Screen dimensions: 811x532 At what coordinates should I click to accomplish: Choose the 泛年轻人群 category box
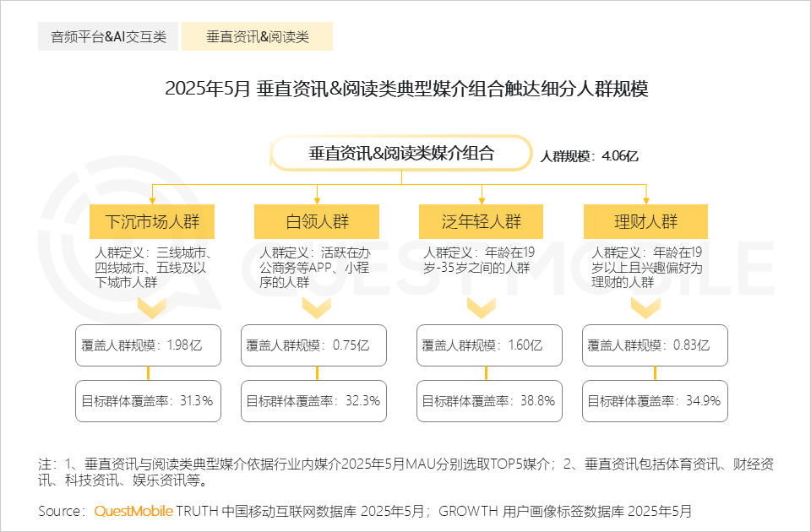[x=482, y=222]
